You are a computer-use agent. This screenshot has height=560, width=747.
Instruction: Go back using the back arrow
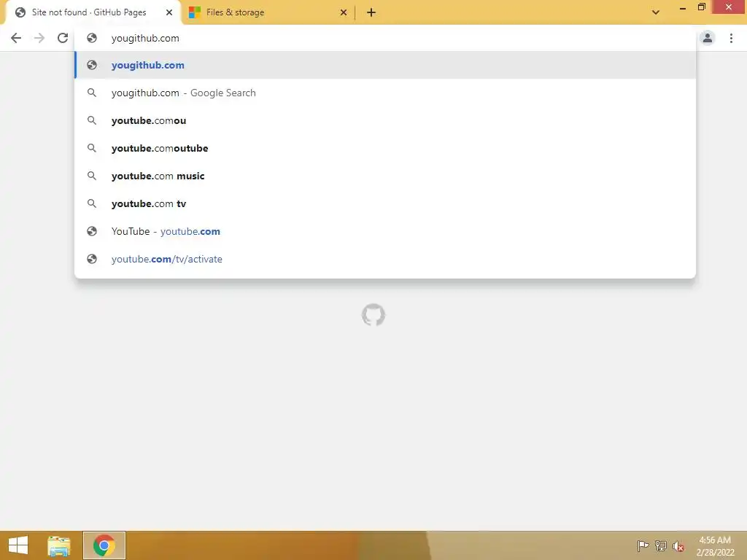(16, 38)
